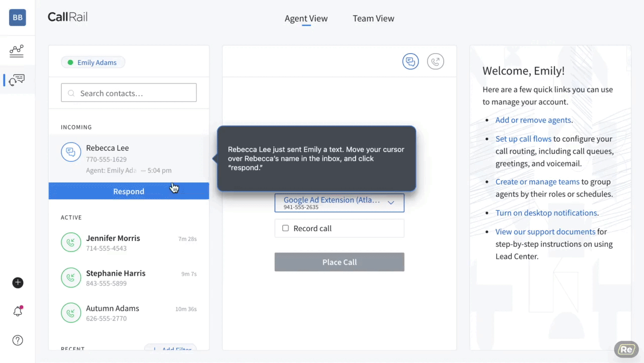This screenshot has height=363, width=644.
Task: Click the ACTIVE section label
Action: pyautogui.click(x=71, y=218)
